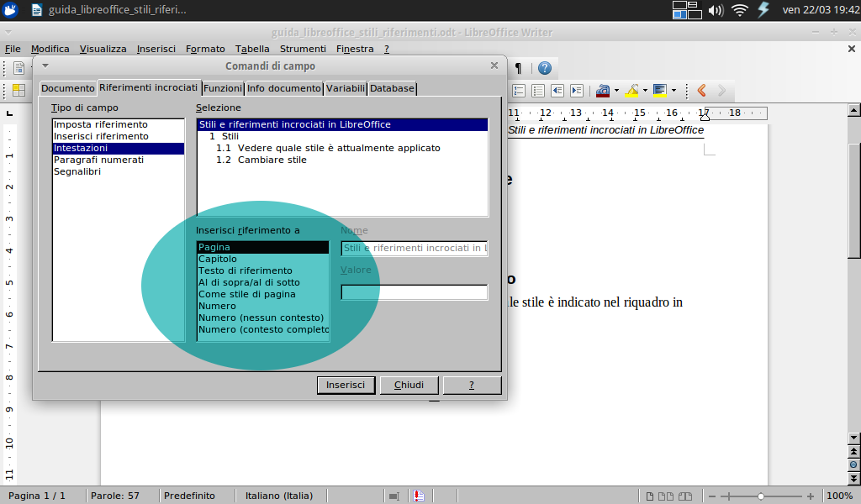Open the Tabella menu
861x504 pixels.
click(252, 49)
